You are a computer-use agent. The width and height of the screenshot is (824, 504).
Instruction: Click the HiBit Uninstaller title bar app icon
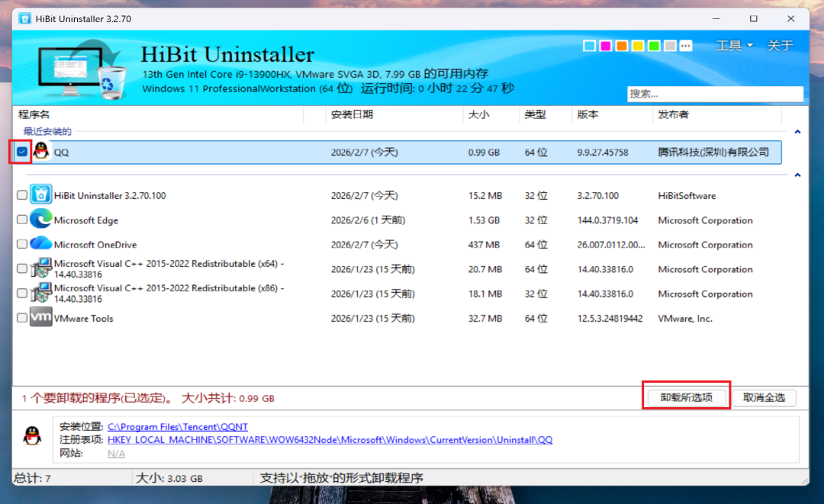[24, 18]
